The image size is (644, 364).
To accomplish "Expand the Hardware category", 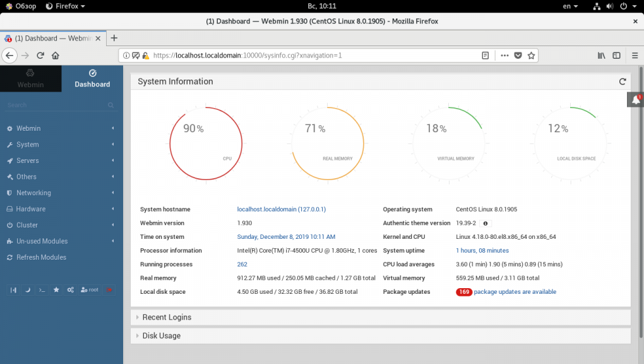I will pos(32,209).
